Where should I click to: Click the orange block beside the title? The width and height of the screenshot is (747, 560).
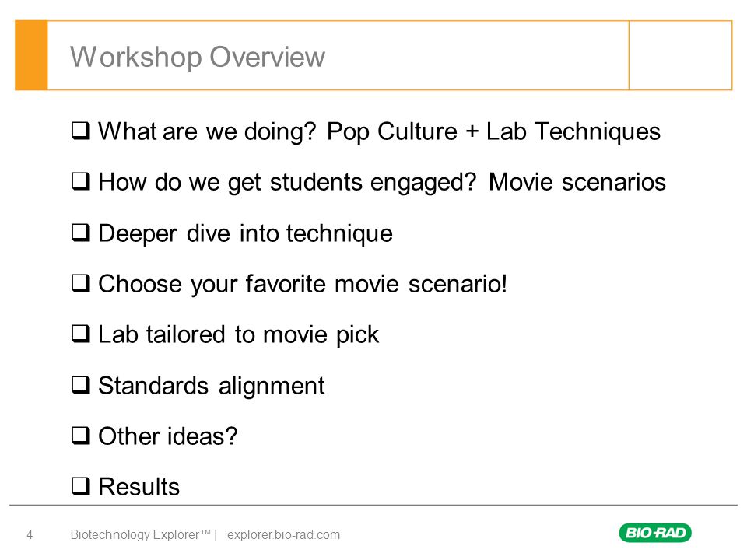tap(31, 55)
